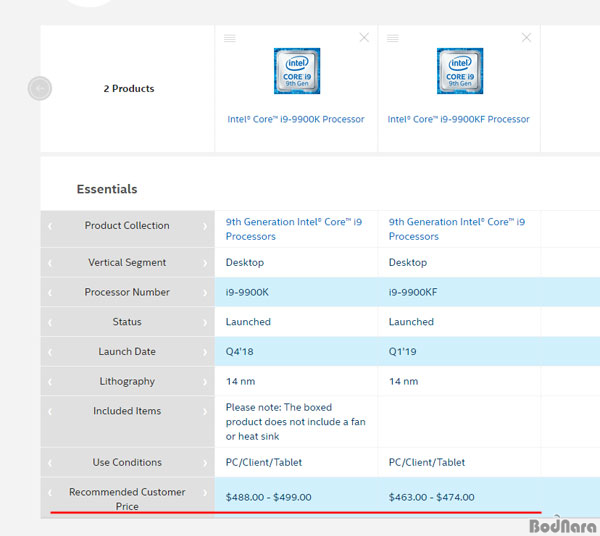The image size is (600, 536).
Task: Select the Status row label
Action: [x=127, y=322]
